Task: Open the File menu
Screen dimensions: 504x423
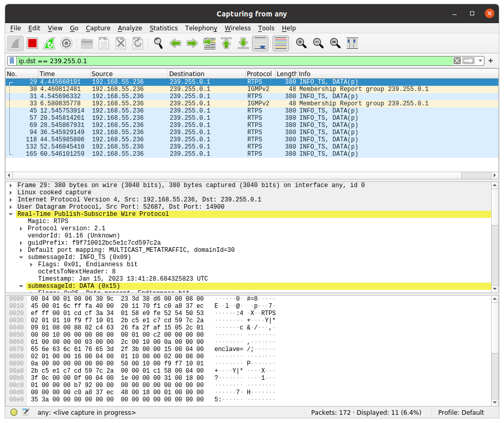Action: (15, 28)
